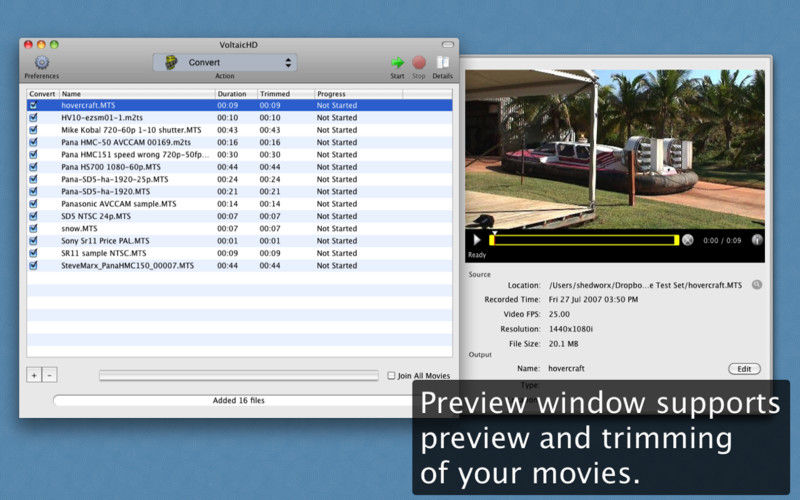The image size is (800, 500).
Task: Select Sony Sr11 Price PAL.MTS file
Action: (105, 241)
